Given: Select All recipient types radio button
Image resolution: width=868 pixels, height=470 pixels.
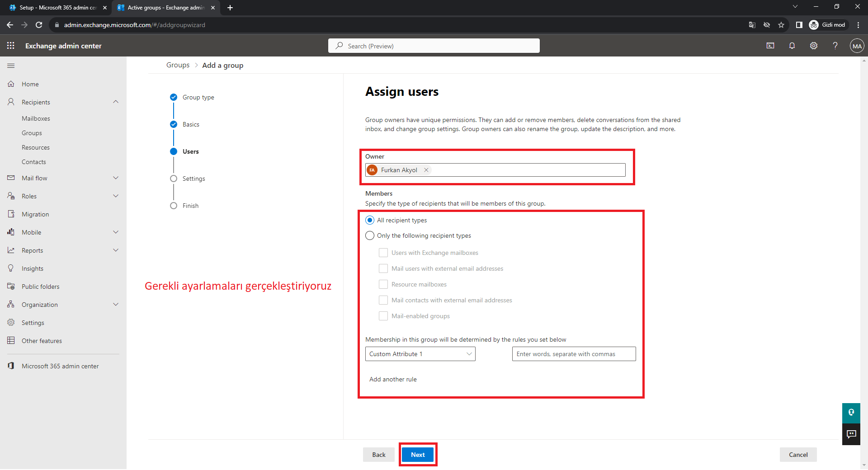Looking at the screenshot, I should point(370,221).
